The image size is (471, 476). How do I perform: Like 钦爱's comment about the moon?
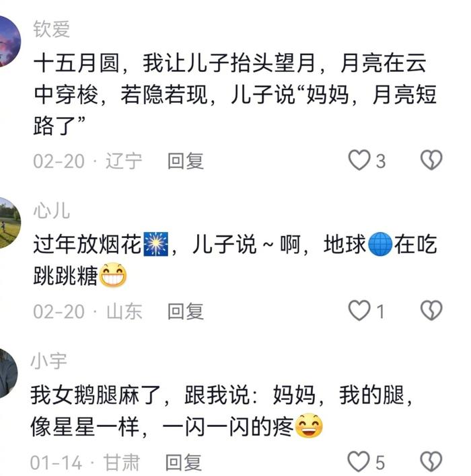point(359,160)
